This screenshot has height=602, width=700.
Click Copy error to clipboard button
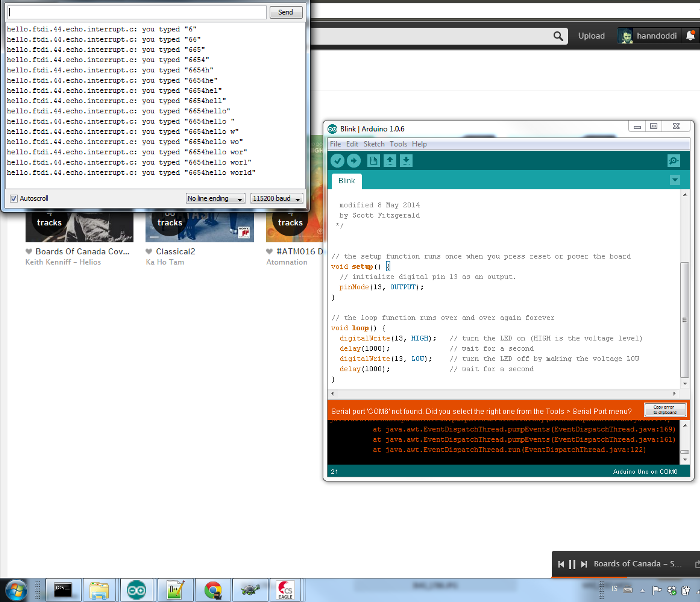click(x=665, y=410)
